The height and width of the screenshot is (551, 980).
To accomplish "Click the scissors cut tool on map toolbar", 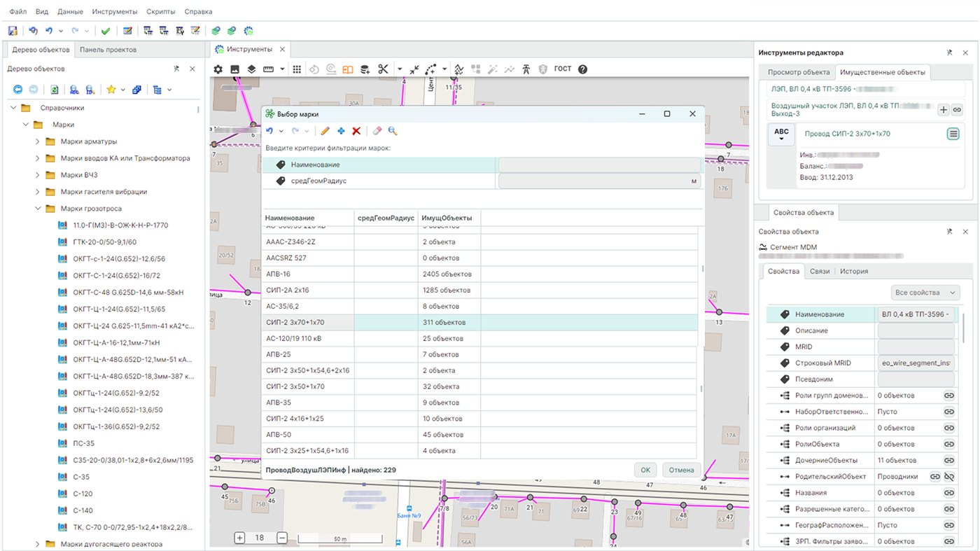I will click(383, 69).
